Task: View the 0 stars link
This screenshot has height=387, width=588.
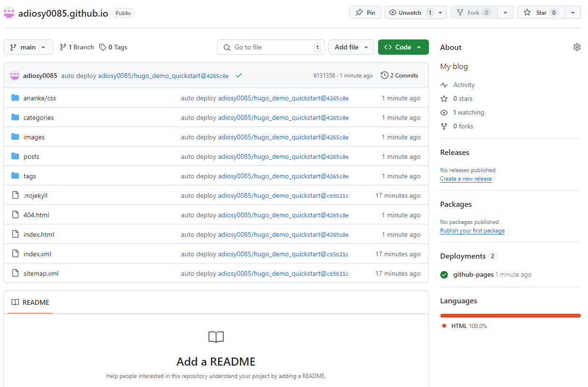Action: click(456, 98)
